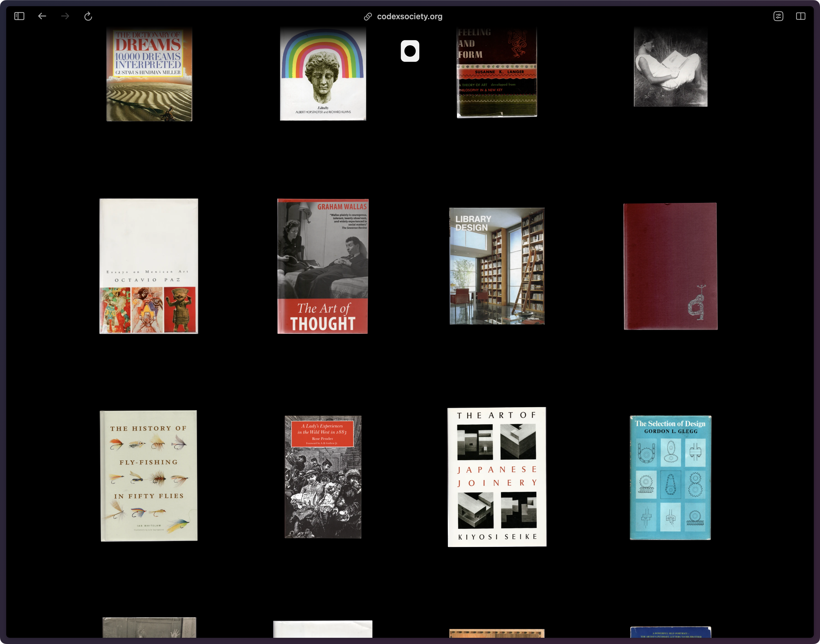The image size is (820, 644).
Task: Open History of Fly-Fishing in Fifty Flies
Action: point(149,476)
